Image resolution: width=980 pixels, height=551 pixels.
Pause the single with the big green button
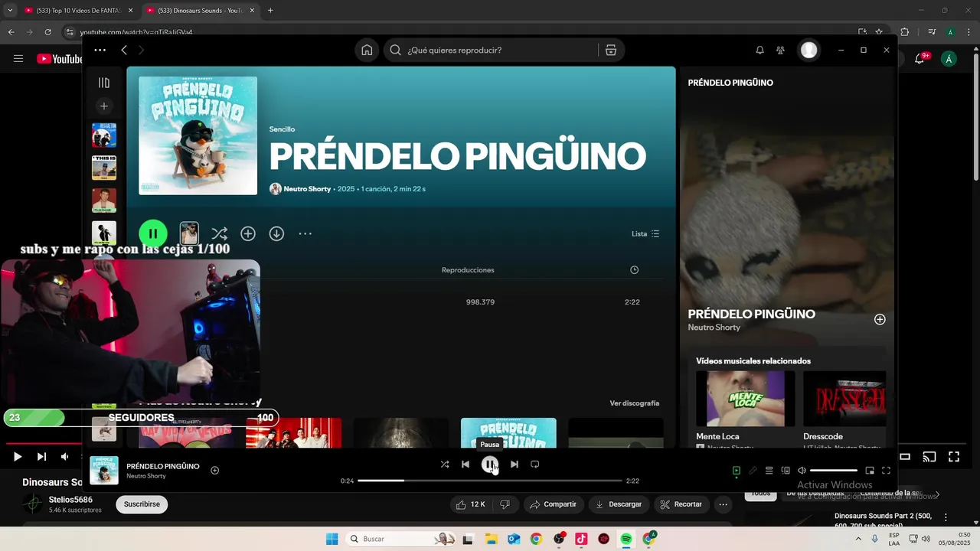click(153, 233)
